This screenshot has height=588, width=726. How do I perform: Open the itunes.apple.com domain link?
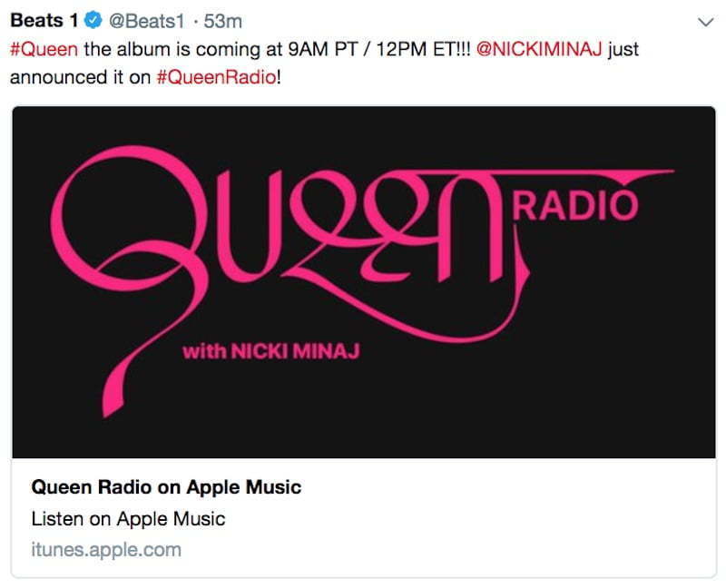pyautogui.click(x=106, y=550)
